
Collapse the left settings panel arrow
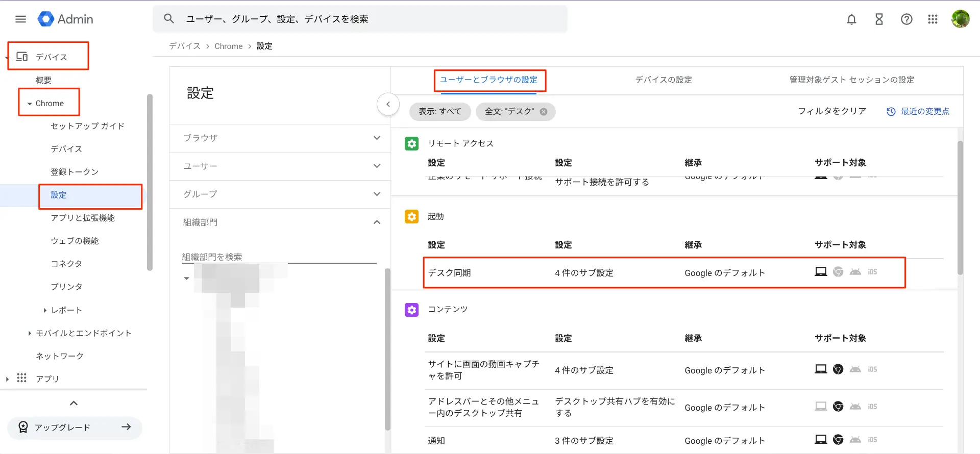(388, 105)
